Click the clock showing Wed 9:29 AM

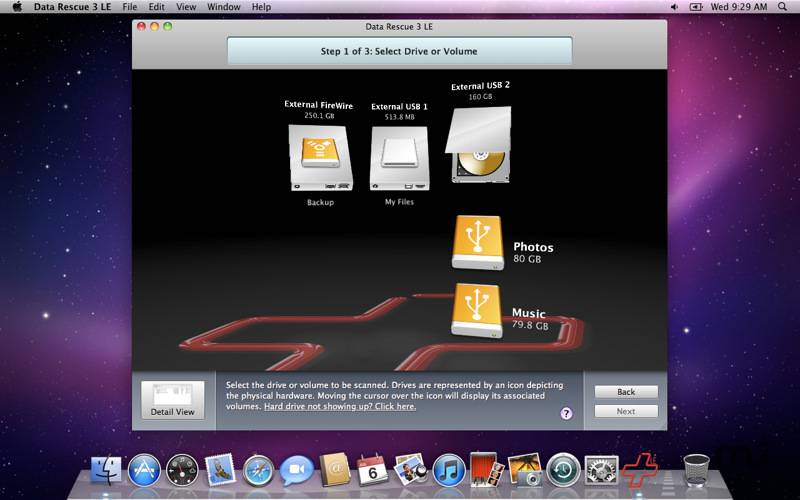tap(739, 7)
